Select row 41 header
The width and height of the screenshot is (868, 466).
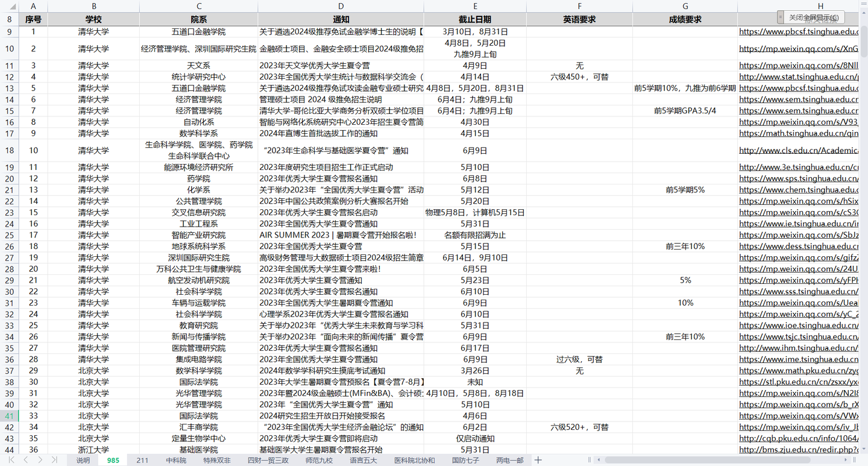tap(10, 415)
